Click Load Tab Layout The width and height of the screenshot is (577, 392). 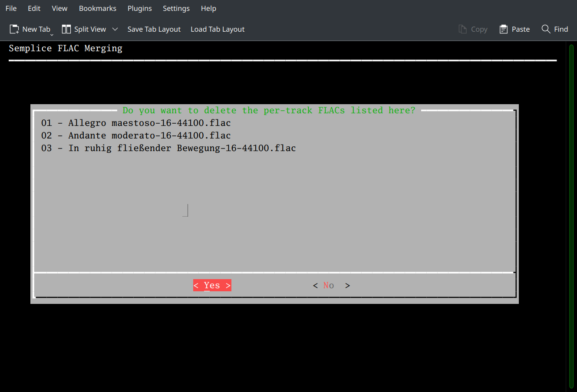tap(217, 29)
